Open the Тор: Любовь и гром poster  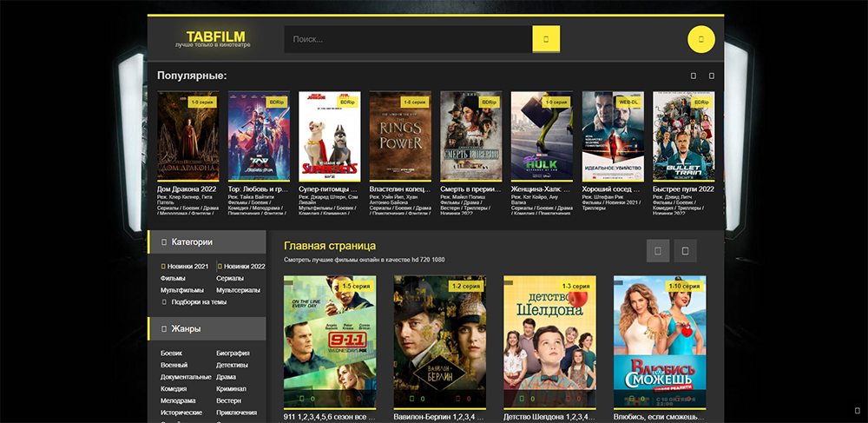259,136
